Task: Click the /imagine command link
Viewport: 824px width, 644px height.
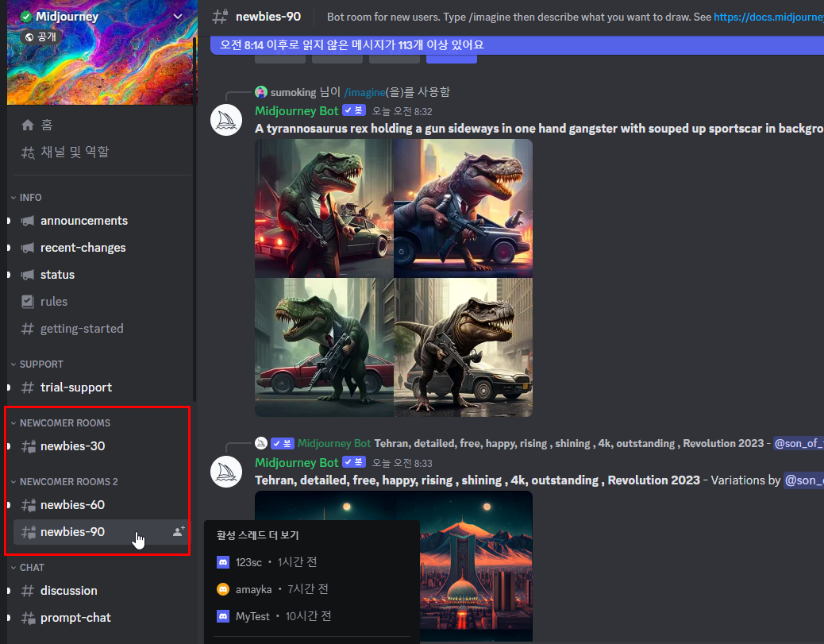Action: (x=364, y=93)
